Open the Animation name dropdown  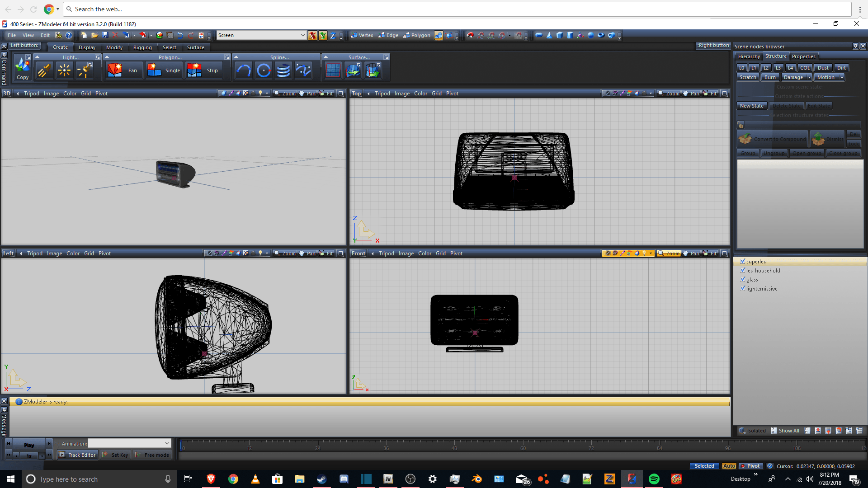tap(167, 443)
